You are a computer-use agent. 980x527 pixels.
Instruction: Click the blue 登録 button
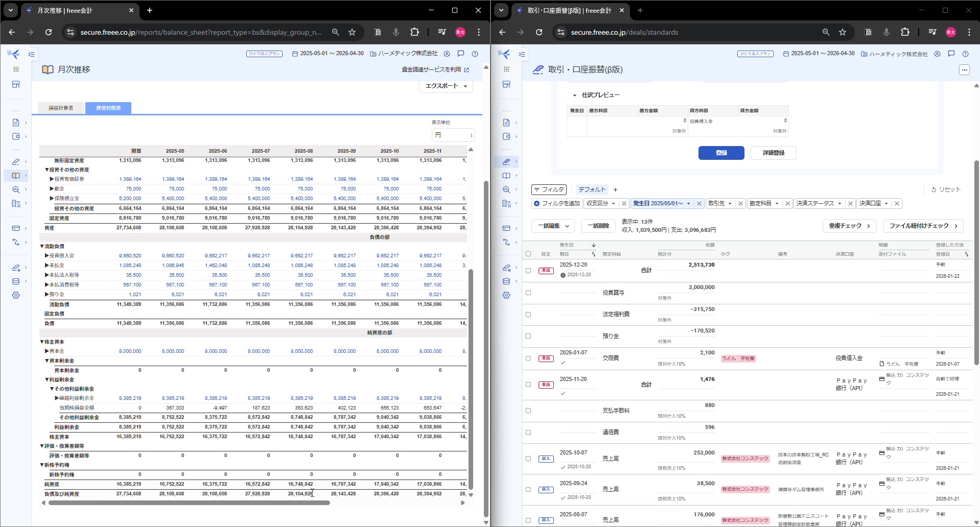721,153
